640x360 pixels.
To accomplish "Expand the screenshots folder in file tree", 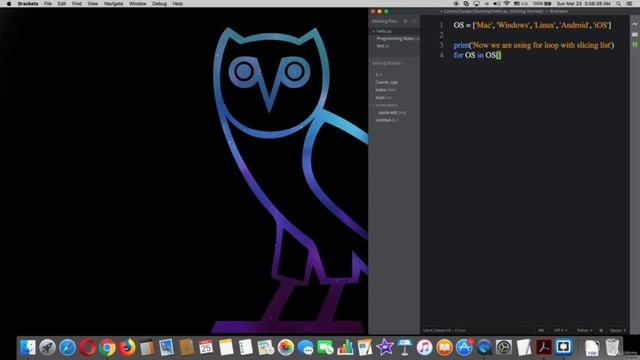I will [386, 105].
